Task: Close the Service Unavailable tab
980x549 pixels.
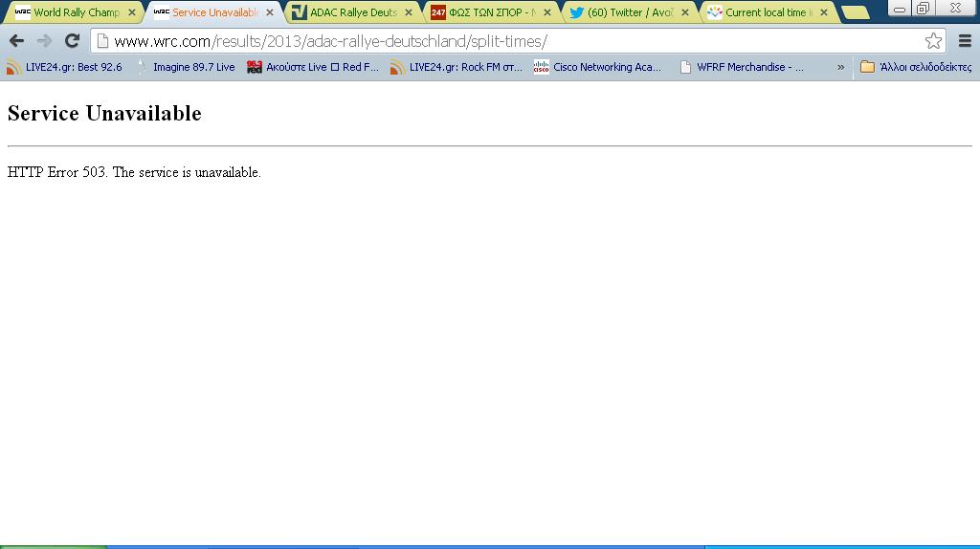Action: [271, 12]
